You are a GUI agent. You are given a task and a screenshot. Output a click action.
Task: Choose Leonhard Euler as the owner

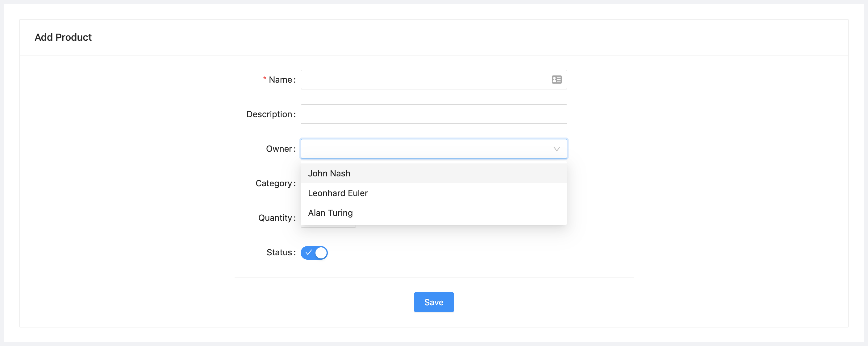[338, 193]
